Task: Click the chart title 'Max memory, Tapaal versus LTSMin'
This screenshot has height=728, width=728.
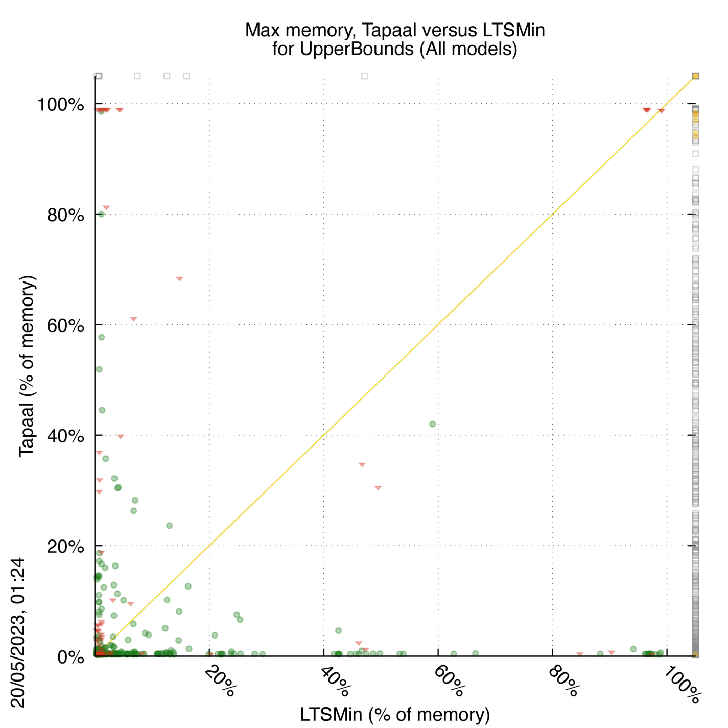Action: click(x=395, y=30)
